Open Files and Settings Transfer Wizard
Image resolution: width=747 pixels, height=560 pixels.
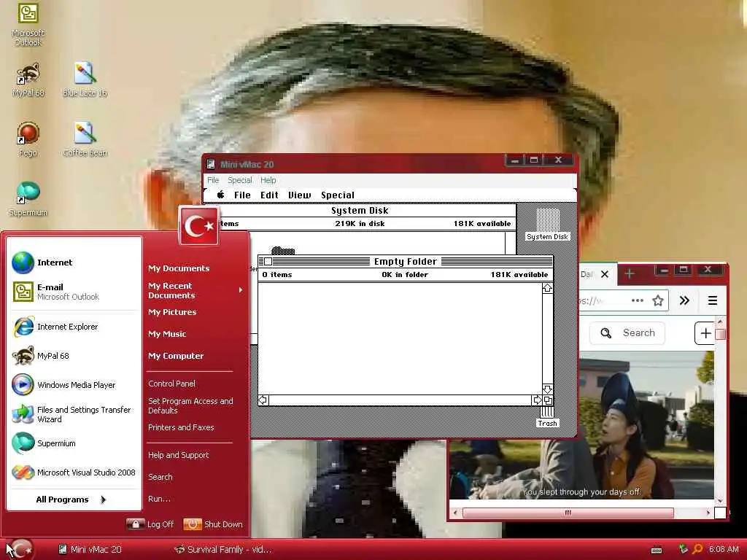75,414
